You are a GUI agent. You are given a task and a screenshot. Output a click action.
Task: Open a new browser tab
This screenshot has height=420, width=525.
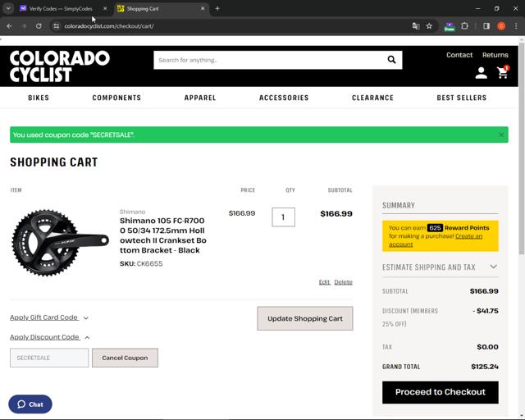[x=217, y=9]
